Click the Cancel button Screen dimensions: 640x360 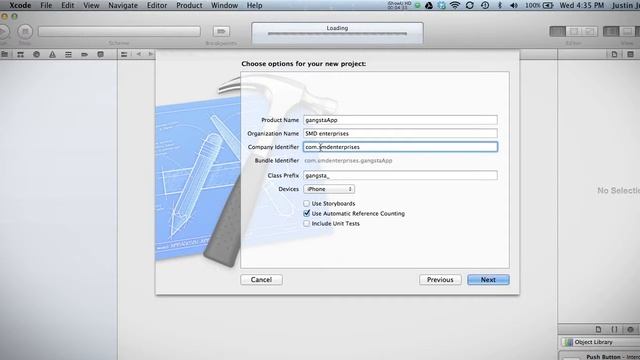261,280
